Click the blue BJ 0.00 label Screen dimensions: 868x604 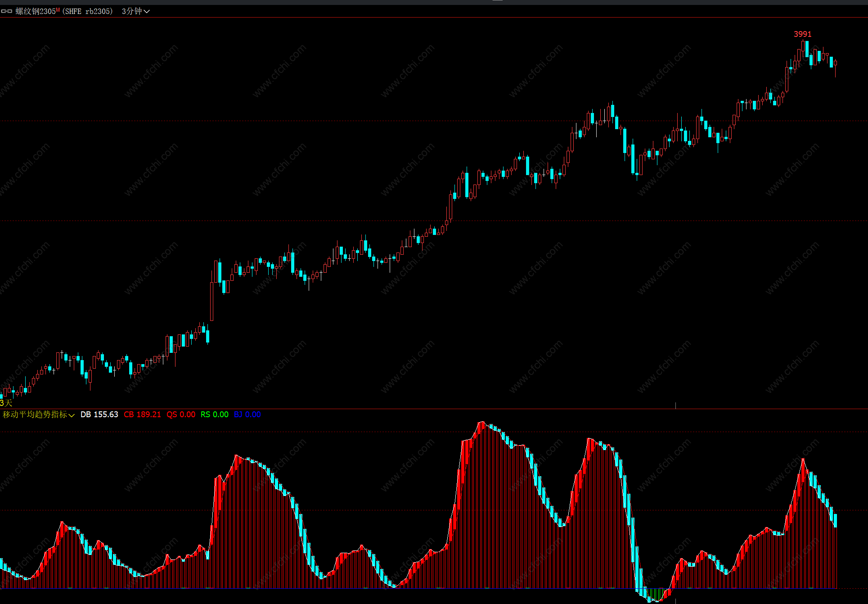coord(247,415)
